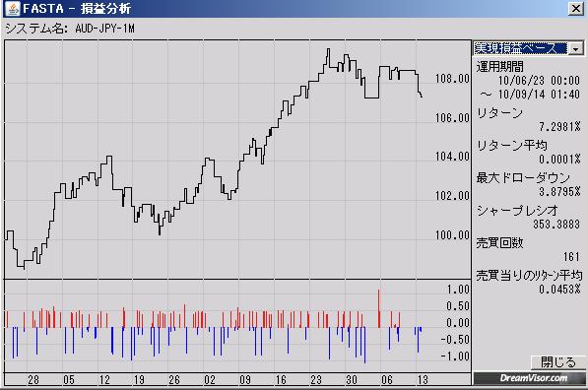Click the 100.00 price axis label
This screenshot has width=588, height=390.
tap(452, 235)
